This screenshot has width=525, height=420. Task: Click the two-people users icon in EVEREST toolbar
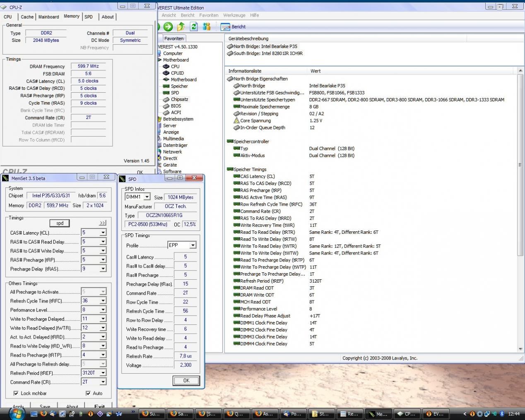206,27
